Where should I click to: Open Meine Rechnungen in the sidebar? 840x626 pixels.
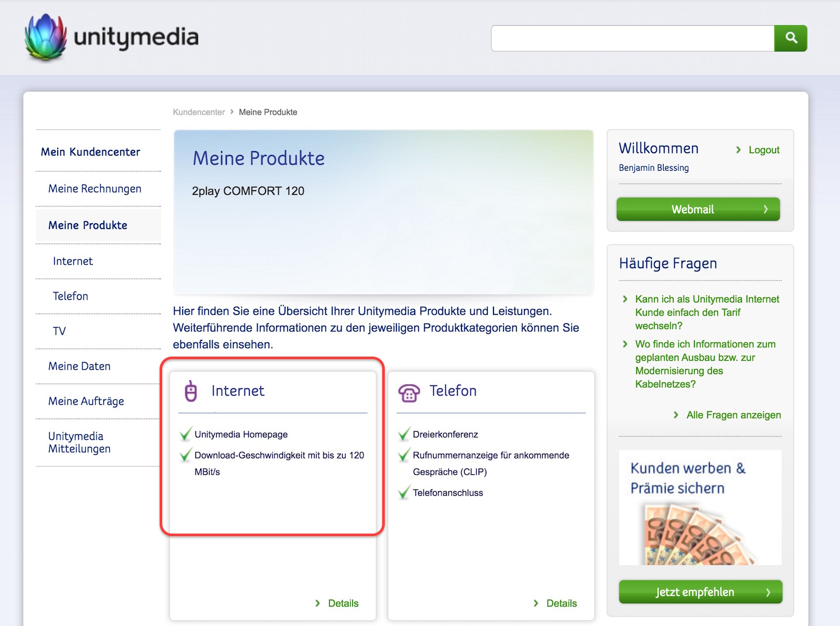94,189
